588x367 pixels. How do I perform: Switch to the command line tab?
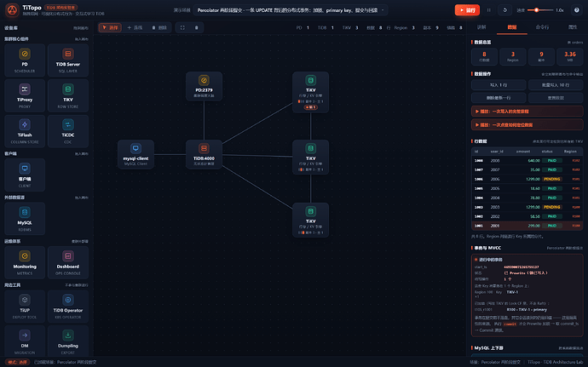point(542,27)
